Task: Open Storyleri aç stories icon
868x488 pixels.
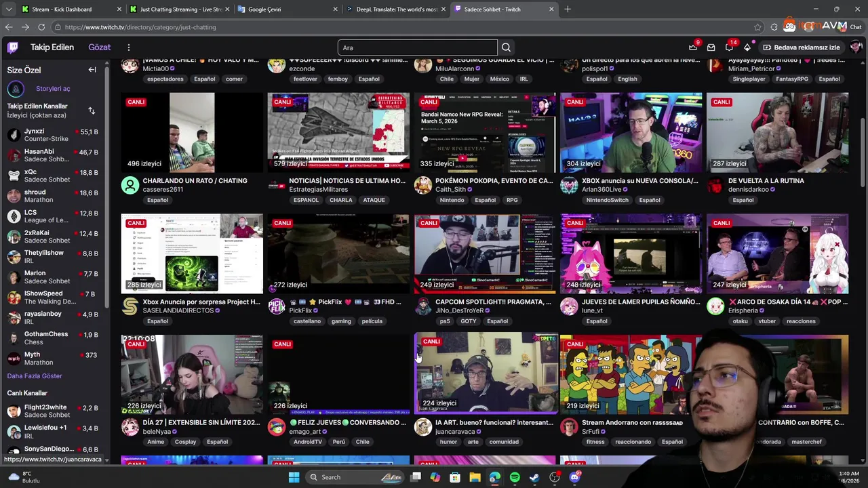Action: tap(16, 89)
